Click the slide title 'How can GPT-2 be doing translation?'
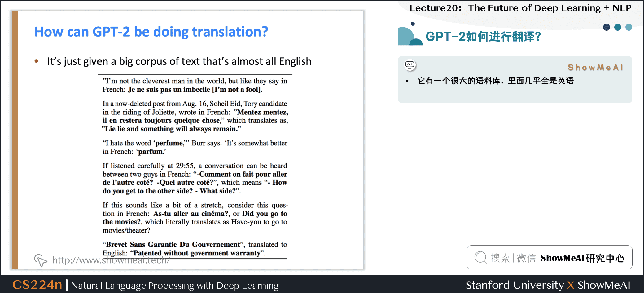Screen dimensions: 644x293 click(x=151, y=32)
